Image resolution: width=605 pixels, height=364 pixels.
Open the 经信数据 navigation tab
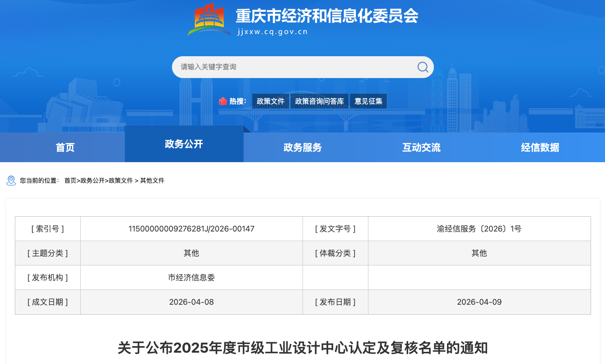(x=540, y=147)
